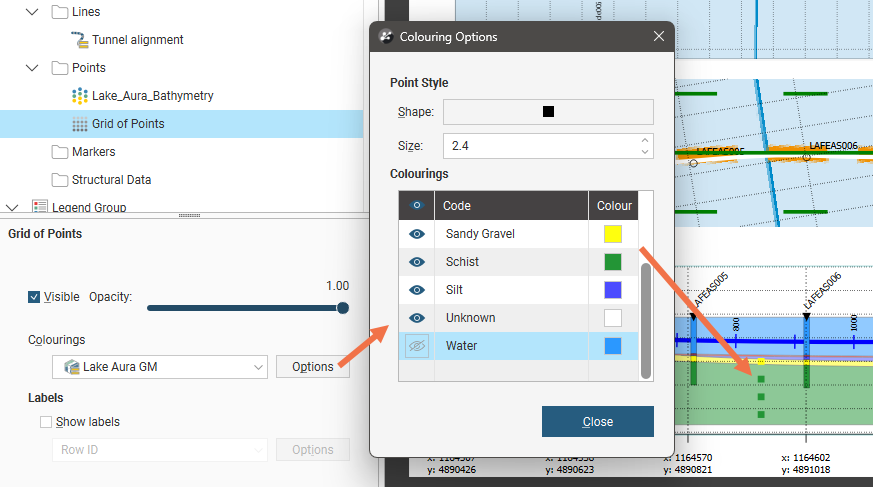Click the eye icon in the Colourings header
This screenshot has width=873, height=487.
(x=416, y=206)
